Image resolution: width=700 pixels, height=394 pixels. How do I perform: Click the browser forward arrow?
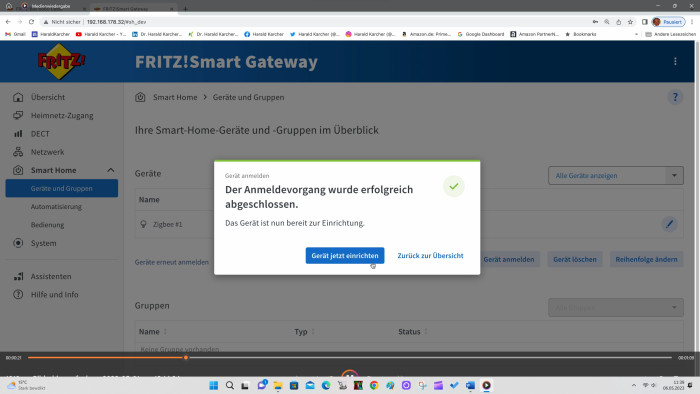coord(20,21)
